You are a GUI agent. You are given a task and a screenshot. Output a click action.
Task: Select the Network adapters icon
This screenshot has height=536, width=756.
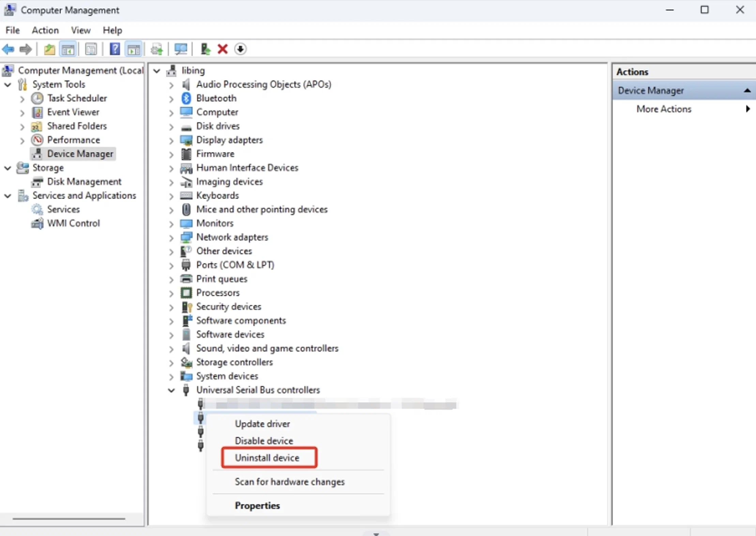186,237
